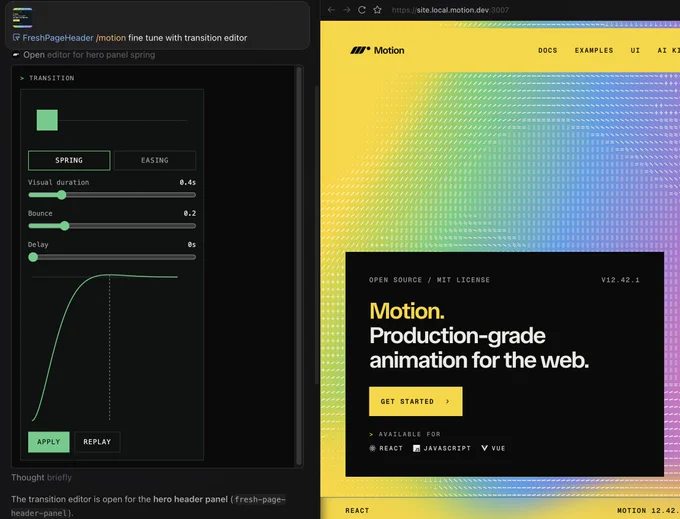Select the JAVASCRIPT platform link
The width and height of the screenshot is (680, 519).
pos(441,448)
